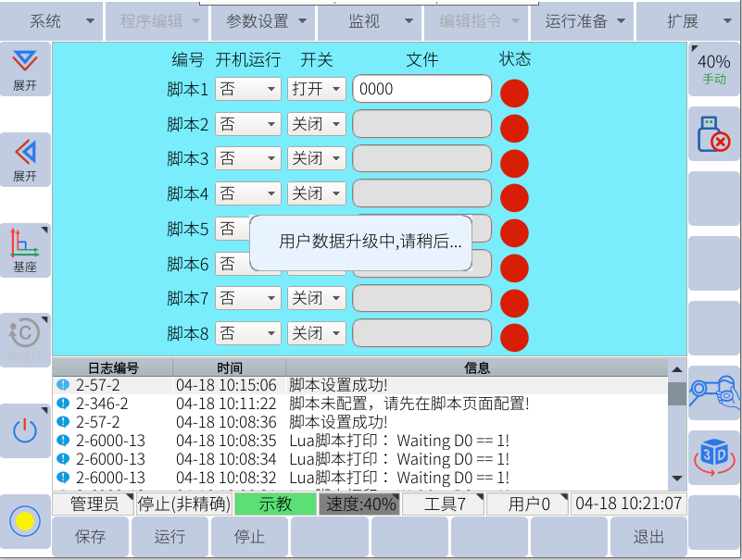Click the 40% manual speed indicator

(713, 68)
